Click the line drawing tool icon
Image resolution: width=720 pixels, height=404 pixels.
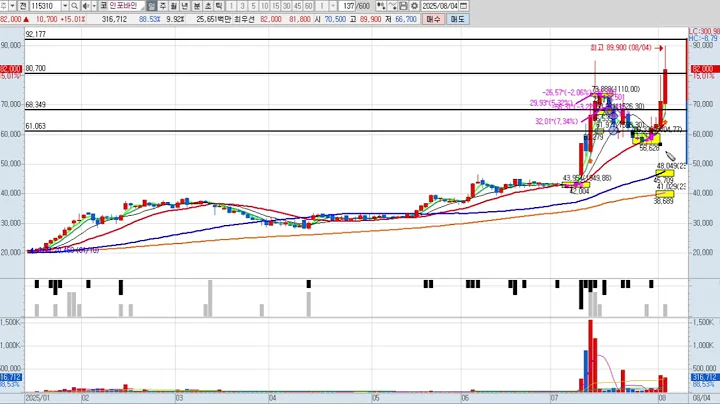pyautogui.click(x=392, y=6)
